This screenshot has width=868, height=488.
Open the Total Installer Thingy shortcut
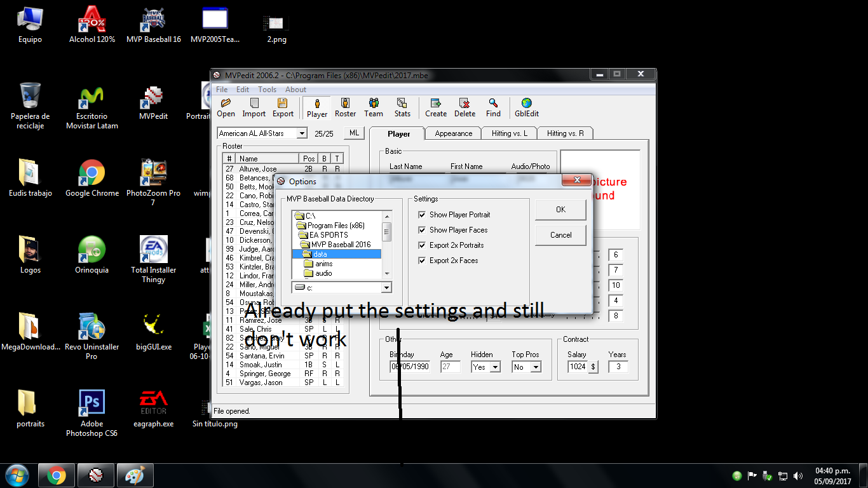153,259
